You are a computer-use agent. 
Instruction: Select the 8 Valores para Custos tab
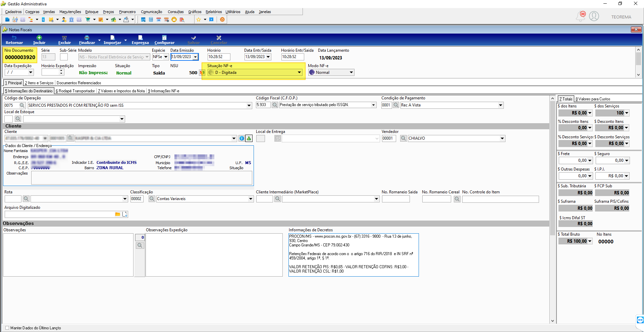click(593, 99)
